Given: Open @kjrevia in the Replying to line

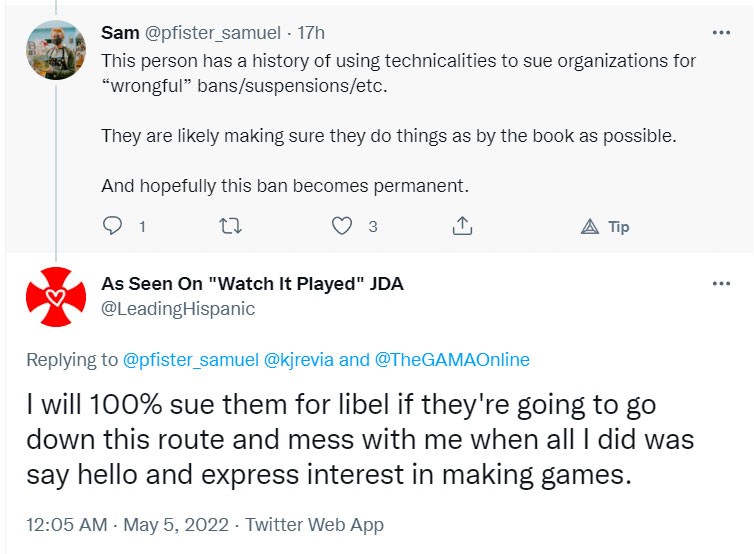Looking at the screenshot, I should pyautogui.click(x=299, y=360).
